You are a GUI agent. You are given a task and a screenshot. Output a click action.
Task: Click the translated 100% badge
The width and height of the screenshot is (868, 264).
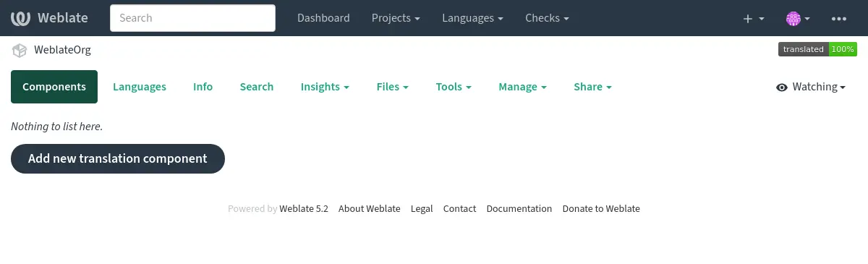(x=817, y=49)
